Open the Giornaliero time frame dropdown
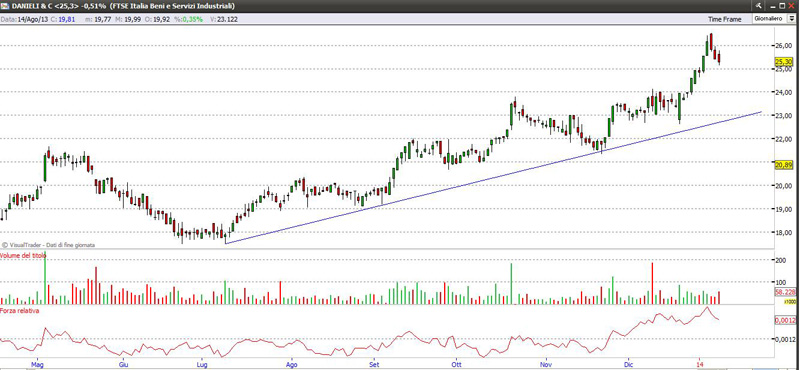800x370 pixels. point(791,18)
